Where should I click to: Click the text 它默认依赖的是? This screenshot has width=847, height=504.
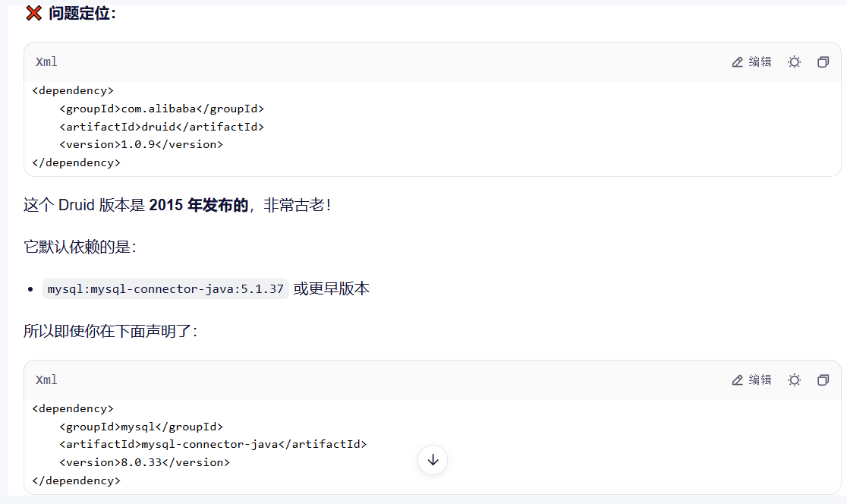(80, 247)
